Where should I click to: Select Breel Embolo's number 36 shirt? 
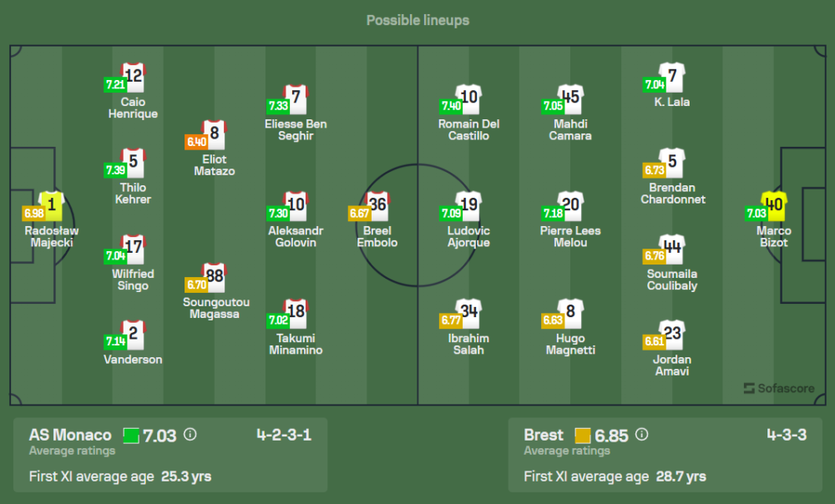click(377, 205)
